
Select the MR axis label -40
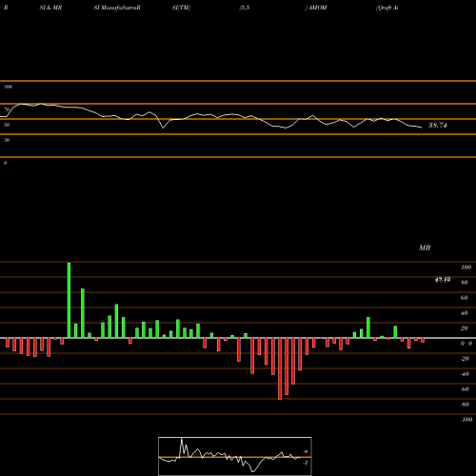point(465,374)
